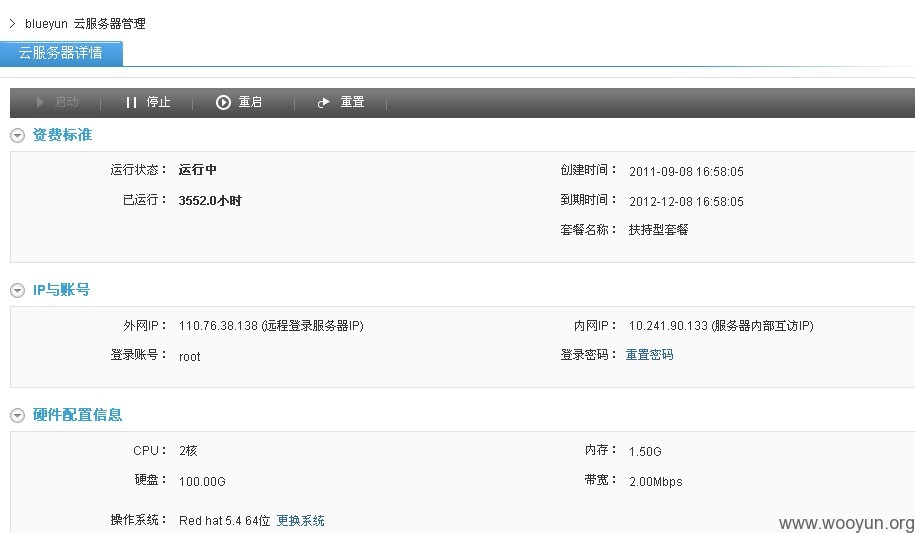Click the internal IP 10.241.90.133
This screenshot has height=533, width=915.
click(x=668, y=326)
